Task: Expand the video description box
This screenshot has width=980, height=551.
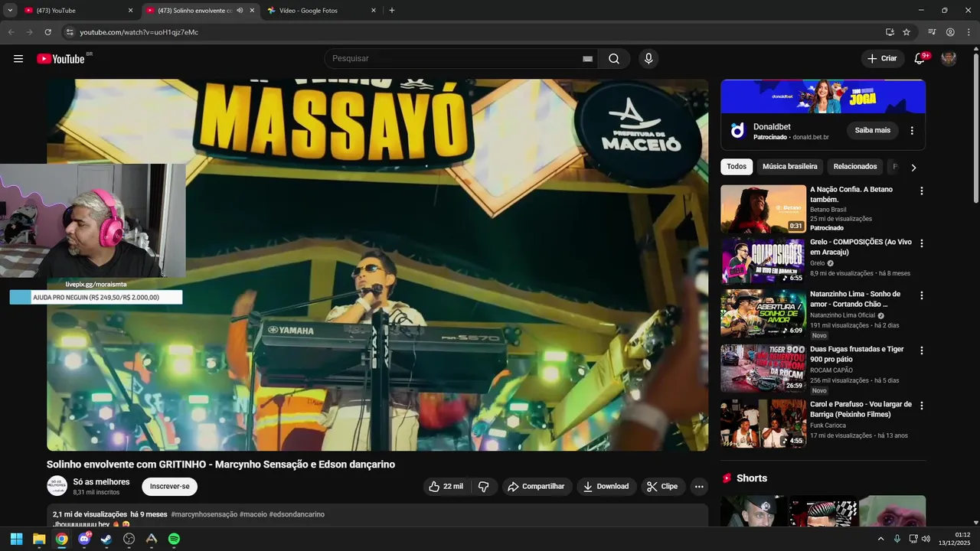Action: (377, 516)
